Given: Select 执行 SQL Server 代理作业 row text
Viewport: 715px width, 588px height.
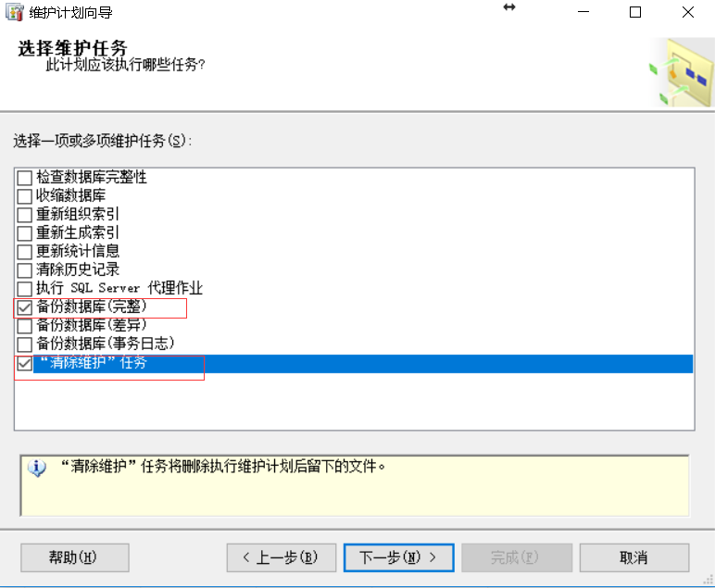Looking at the screenshot, I should [119, 288].
